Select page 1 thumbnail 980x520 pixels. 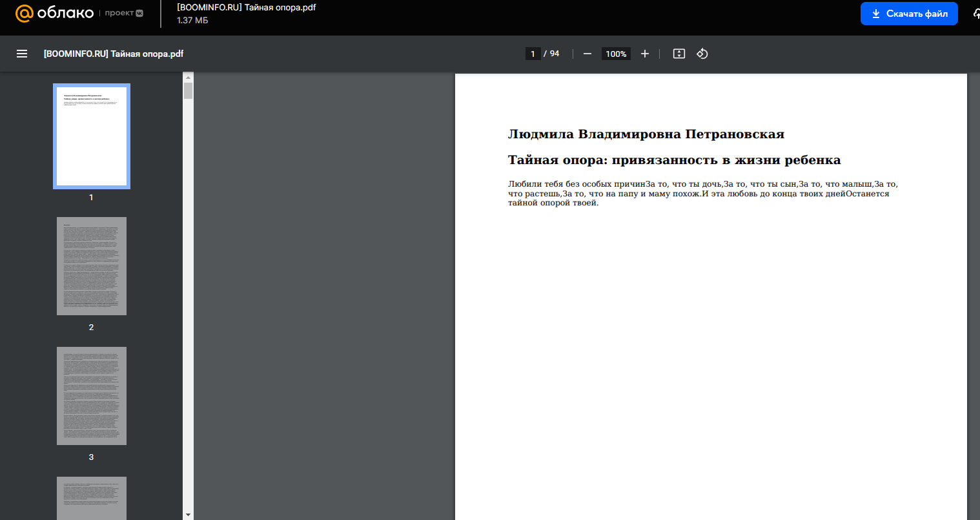tap(92, 136)
